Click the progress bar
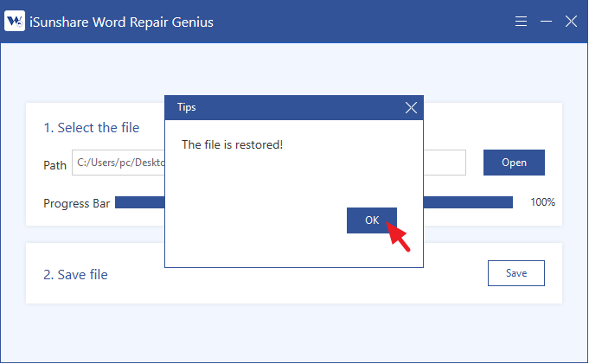Screen dimensions: 589x364 coord(314,202)
